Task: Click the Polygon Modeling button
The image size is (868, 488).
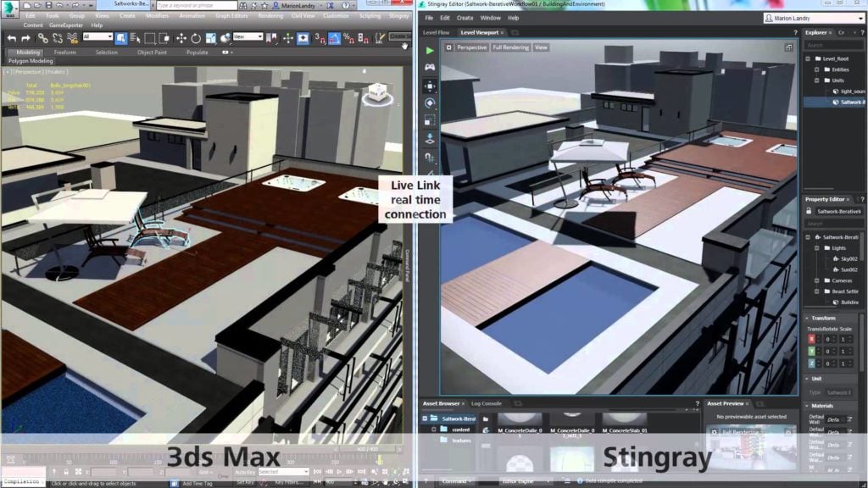Action: click(x=31, y=61)
